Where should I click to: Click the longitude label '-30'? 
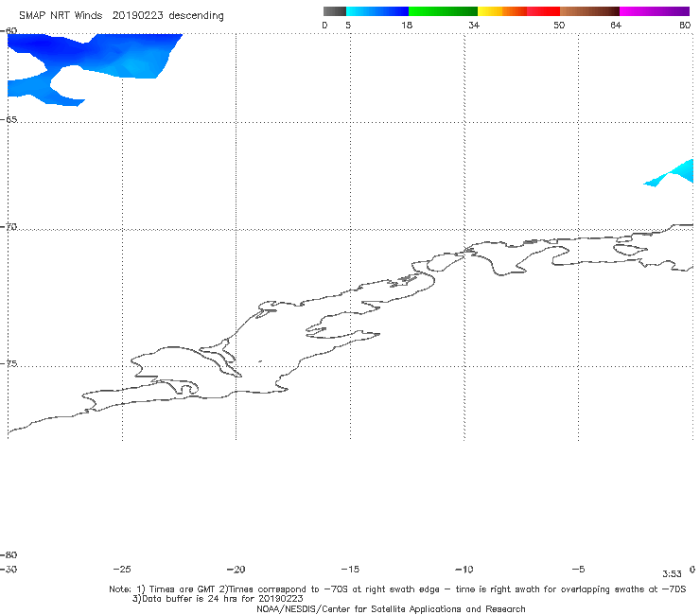[x=9, y=569]
